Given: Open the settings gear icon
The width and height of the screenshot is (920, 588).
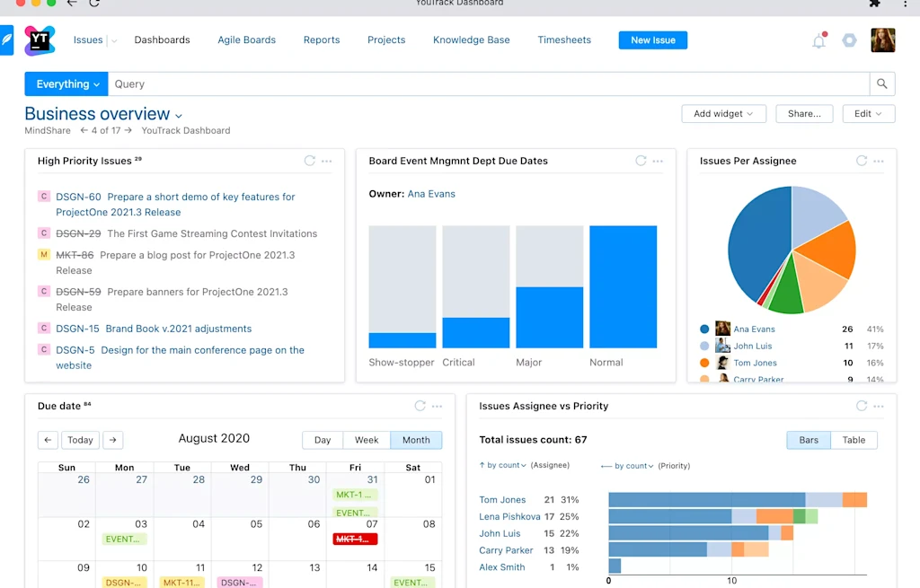Looking at the screenshot, I should [849, 40].
